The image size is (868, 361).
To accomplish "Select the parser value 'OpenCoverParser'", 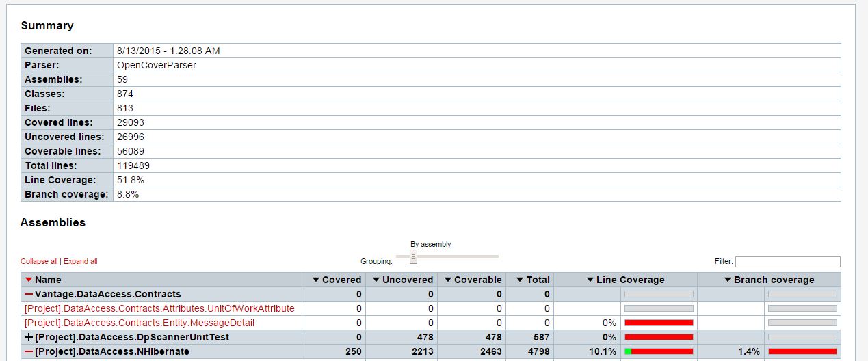I will [x=157, y=65].
